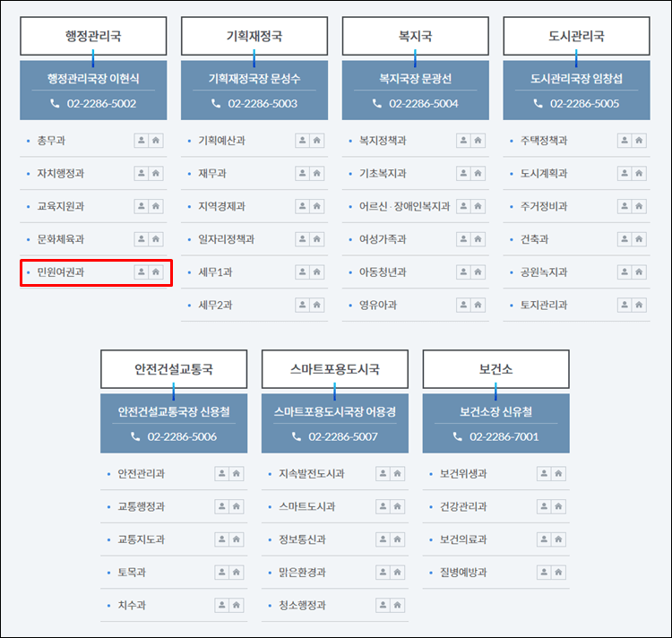672x638 pixels.
Task: Click phone number 02-2286-5007
Action: (x=343, y=437)
